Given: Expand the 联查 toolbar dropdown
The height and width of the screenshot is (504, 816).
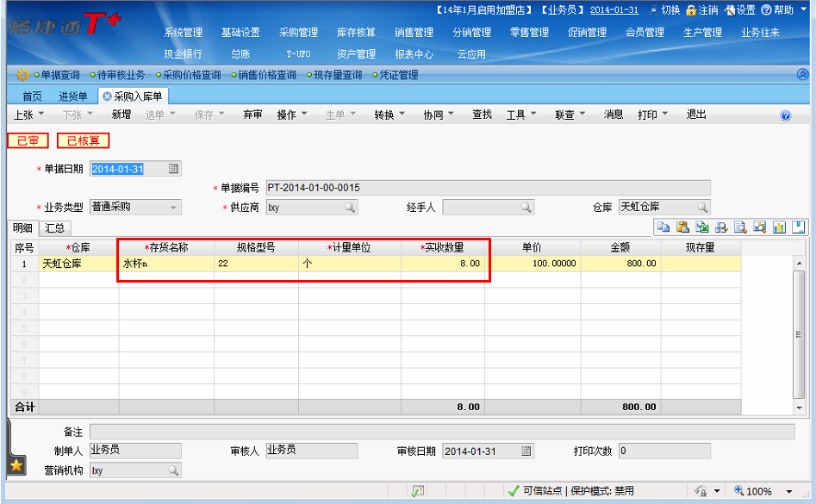Looking at the screenshot, I should (582, 114).
